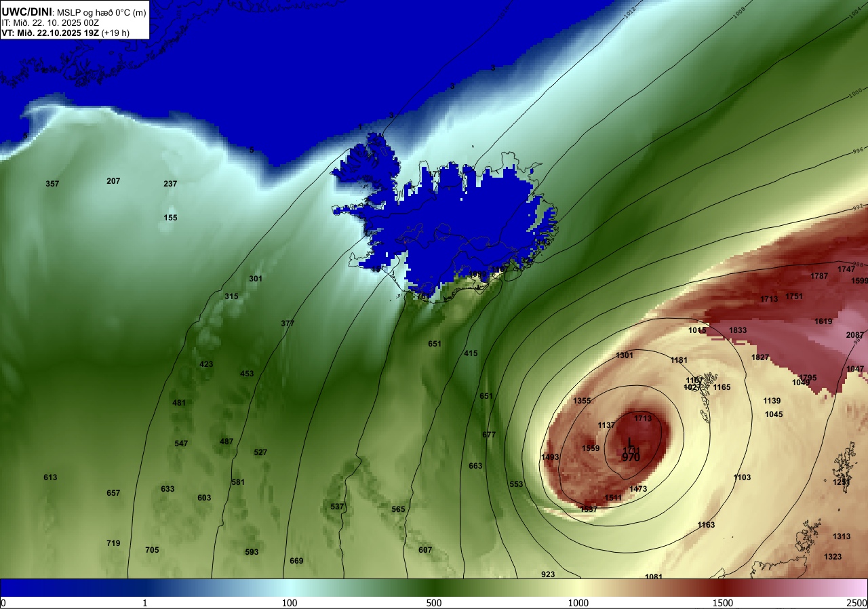Click the 1787 height value

tap(819, 276)
